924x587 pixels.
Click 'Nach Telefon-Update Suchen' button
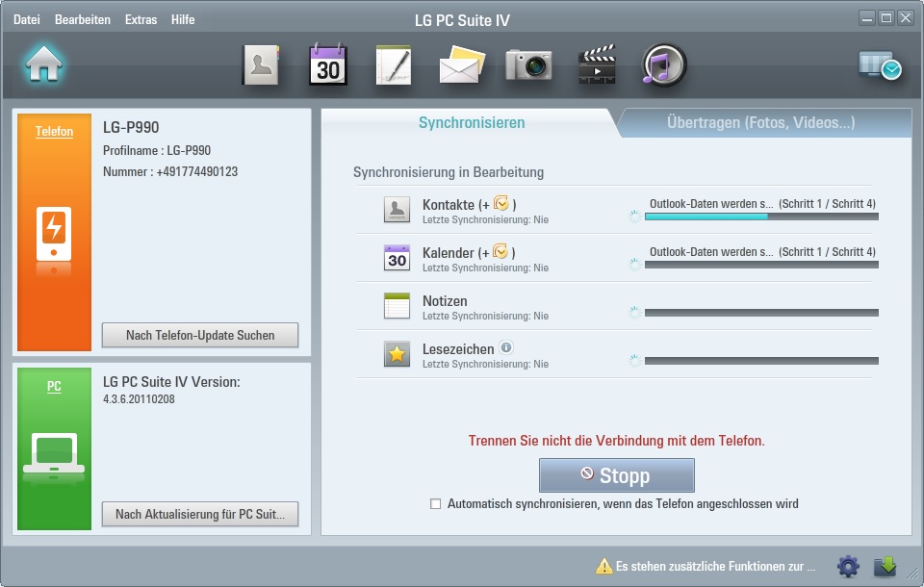pos(200,336)
